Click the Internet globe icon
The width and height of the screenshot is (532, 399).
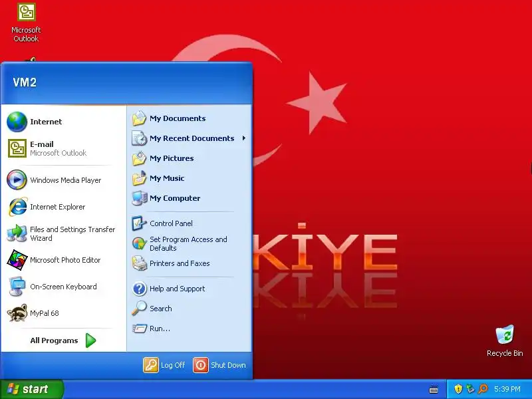[x=17, y=122]
